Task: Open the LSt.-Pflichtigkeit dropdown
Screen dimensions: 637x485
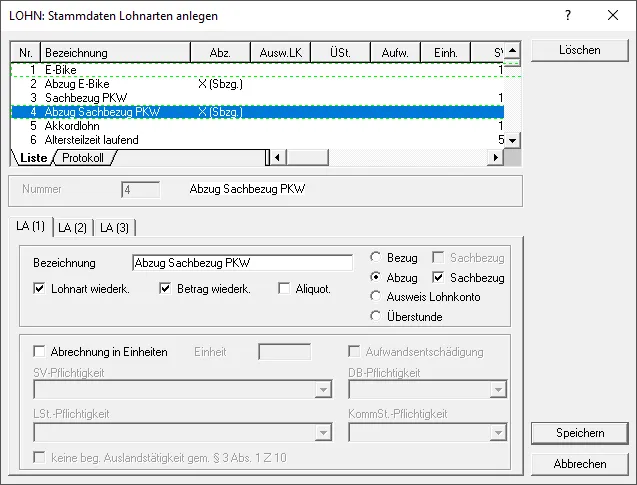Action: 323,433
